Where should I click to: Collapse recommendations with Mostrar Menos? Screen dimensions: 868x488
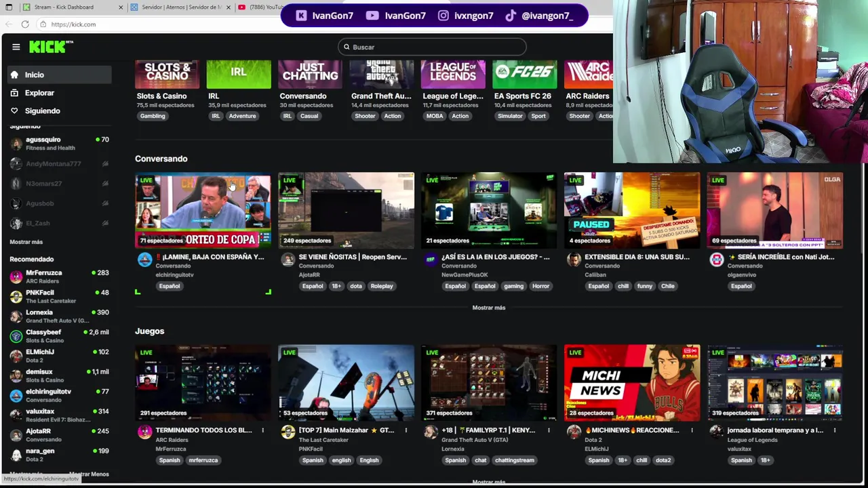[89, 474]
